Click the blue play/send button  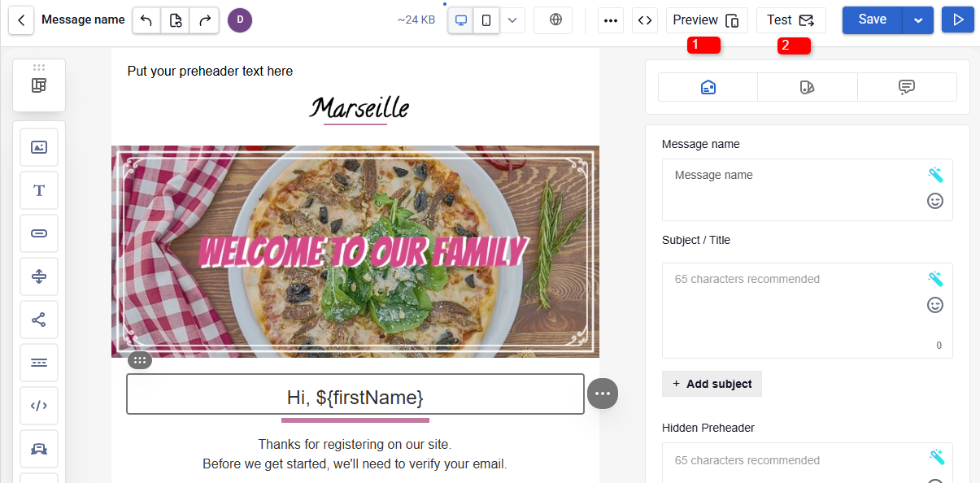tap(958, 20)
